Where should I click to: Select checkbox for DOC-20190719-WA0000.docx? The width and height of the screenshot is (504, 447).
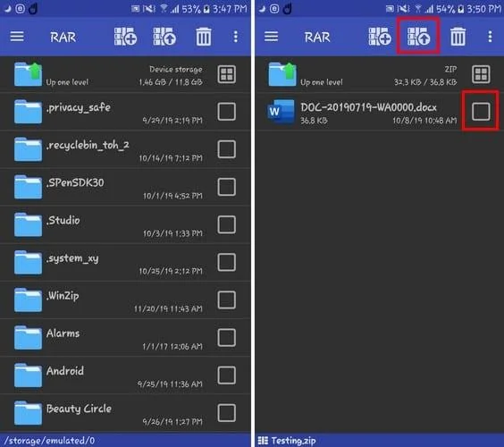(481, 112)
